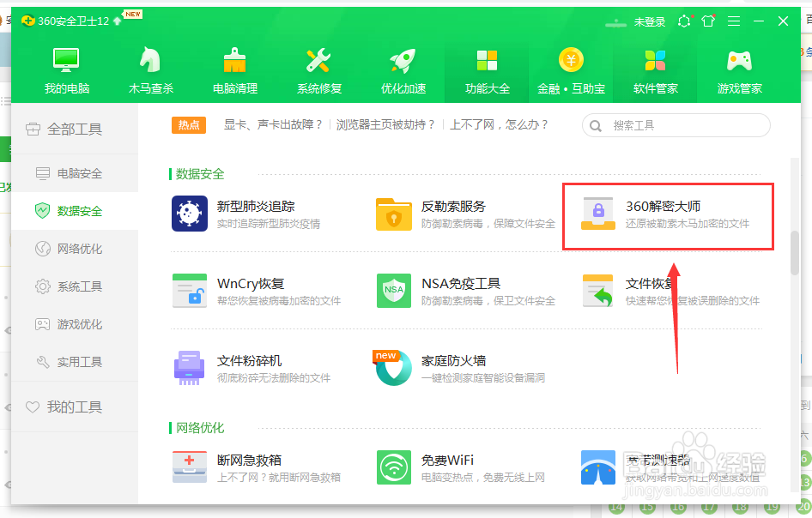Select 数据安全 sidebar category
This screenshot has height=518, width=812.
coord(75,211)
